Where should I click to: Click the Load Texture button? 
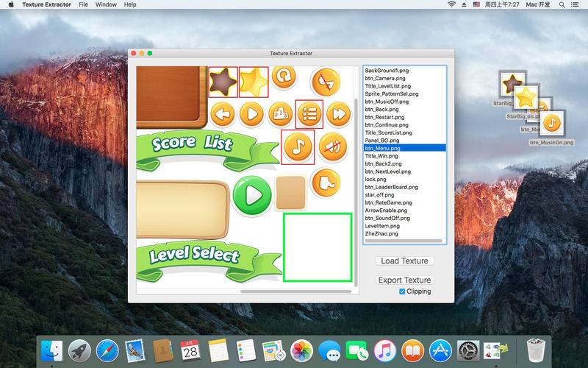404,261
